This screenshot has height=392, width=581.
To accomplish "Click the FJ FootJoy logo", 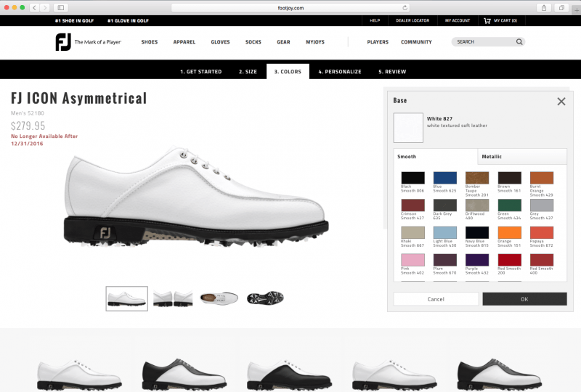I will click(63, 42).
